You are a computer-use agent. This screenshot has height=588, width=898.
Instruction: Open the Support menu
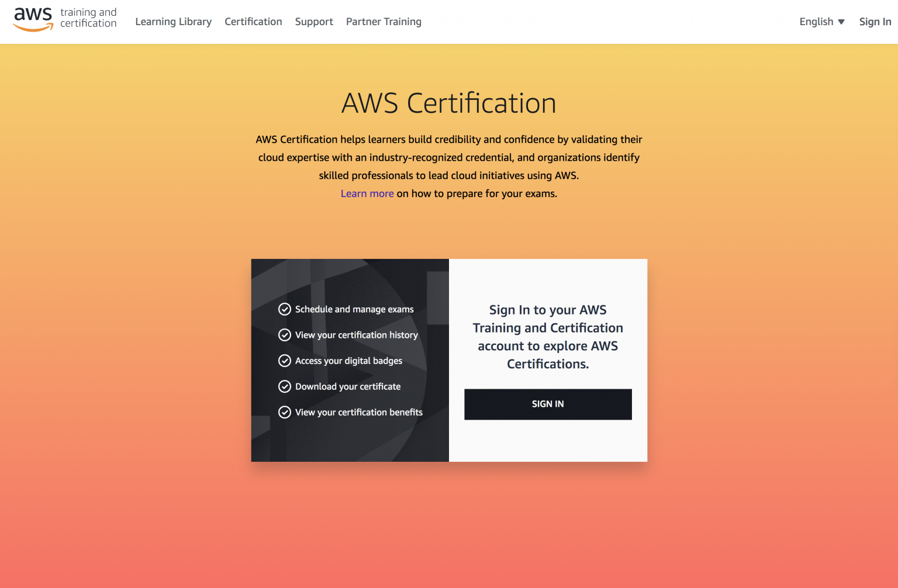click(x=314, y=22)
